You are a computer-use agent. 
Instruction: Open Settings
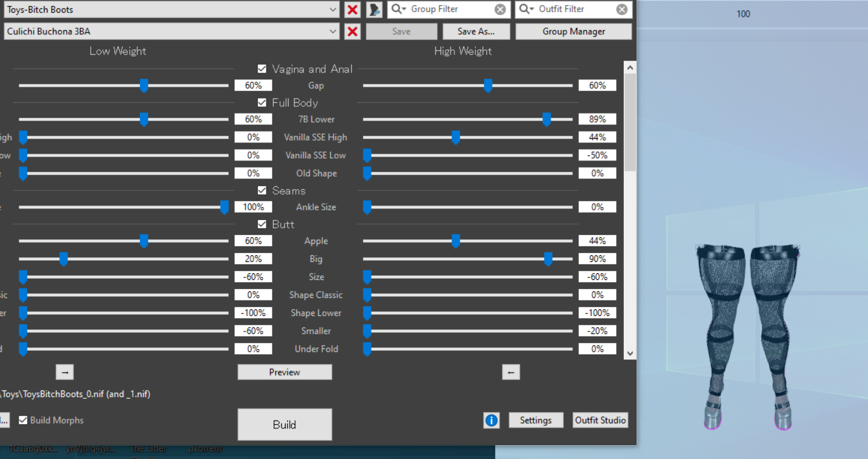(x=536, y=420)
